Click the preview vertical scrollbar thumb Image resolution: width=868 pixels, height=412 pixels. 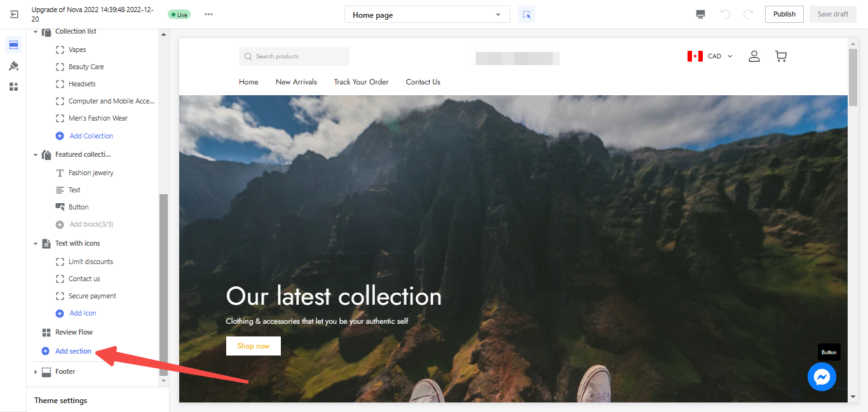tap(853, 77)
